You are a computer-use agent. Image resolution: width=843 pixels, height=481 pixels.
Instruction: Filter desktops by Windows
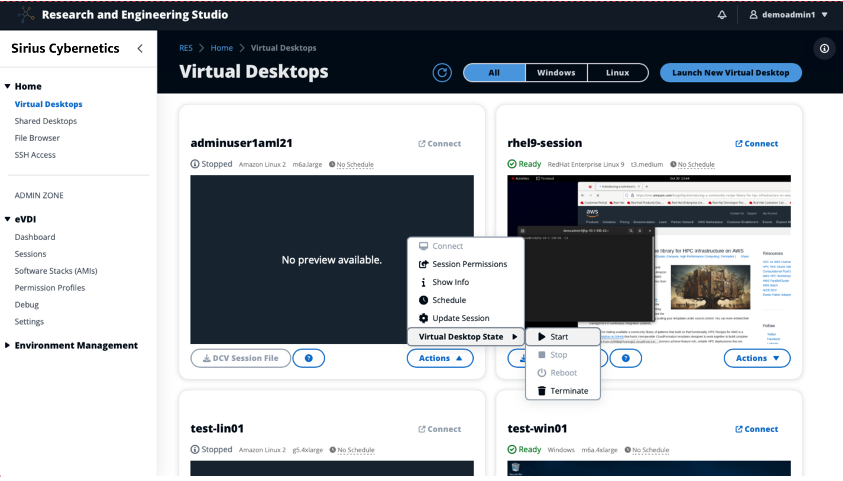pyautogui.click(x=556, y=73)
